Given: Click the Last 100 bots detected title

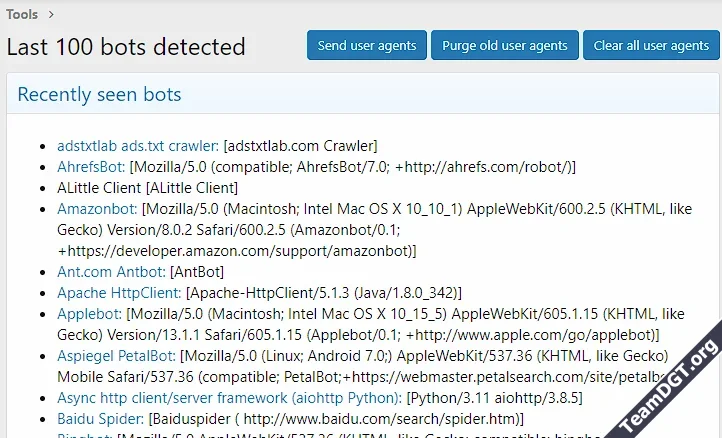Looking at the screenshot, I should pyautogui.click(x=126, y=47).
